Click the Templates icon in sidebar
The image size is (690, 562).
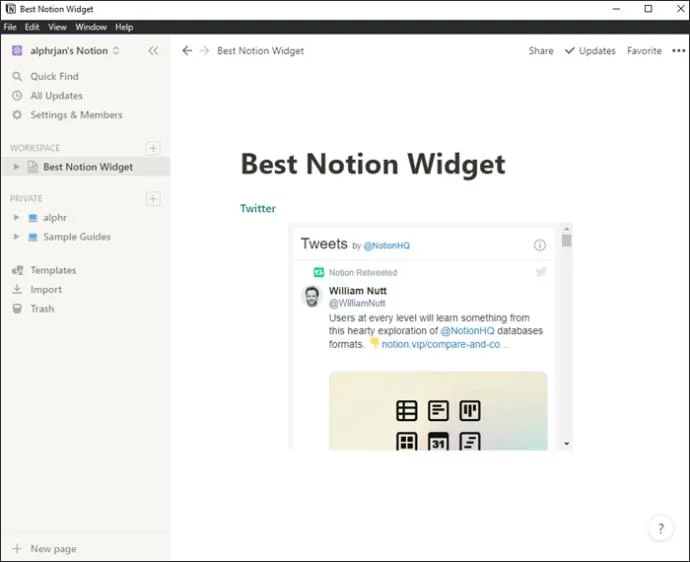click(x=18, y=270)
